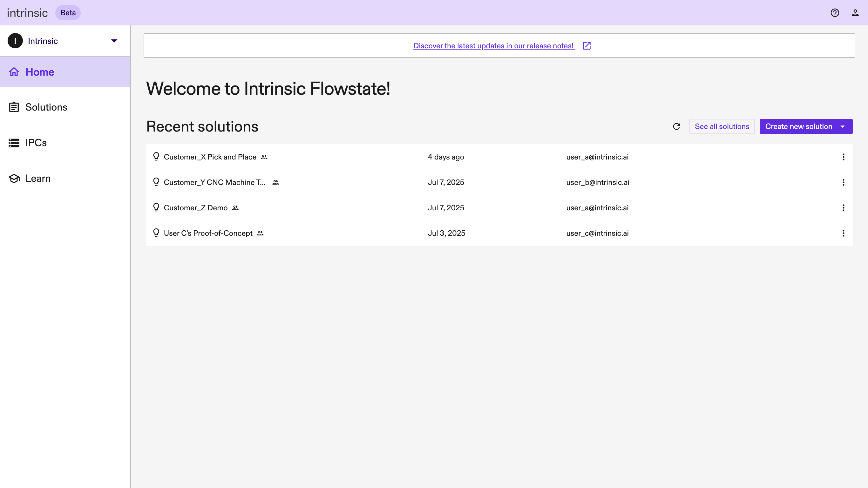
Task: Click the lightbulb icon for Customer_X Pick and Place
Action: pyautogui.click(x=156, y=157)
